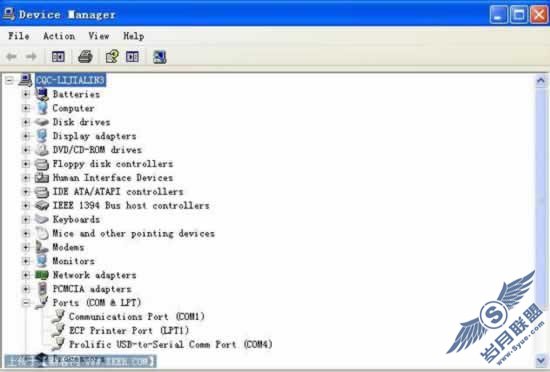550x372 pixels.
Task: Click the scrollbar up arrow
Action: click(x=541, y=81)
